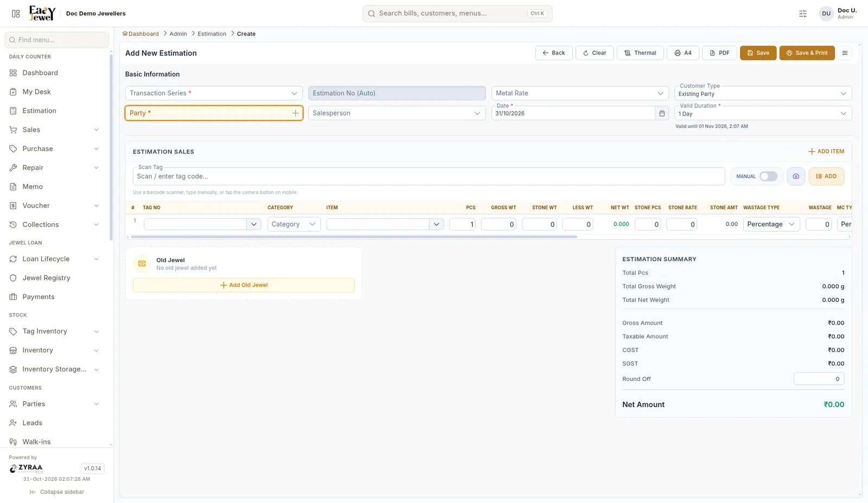Click the Estimation sidebar icon

pyautogui.click(x=14, y=111)
